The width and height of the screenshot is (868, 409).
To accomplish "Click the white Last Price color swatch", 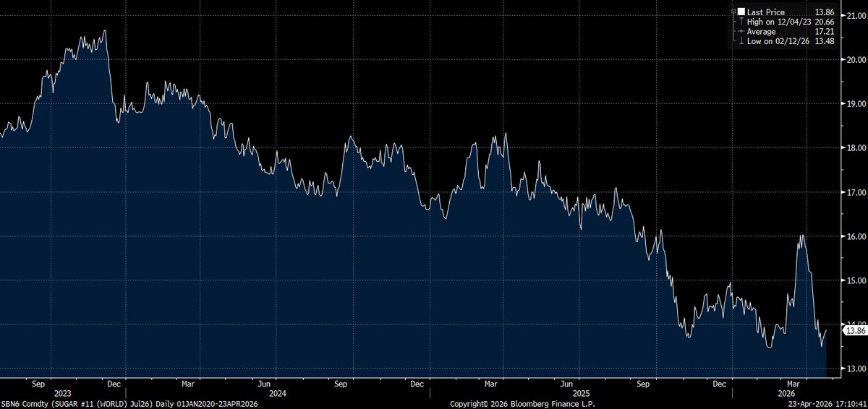I will coord(741,12).
